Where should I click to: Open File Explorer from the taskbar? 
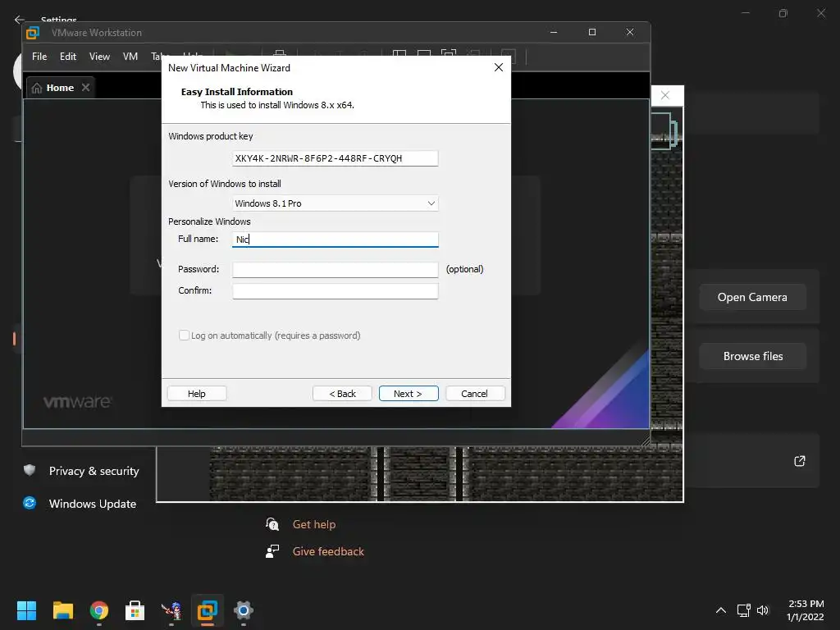pos(62,610)
